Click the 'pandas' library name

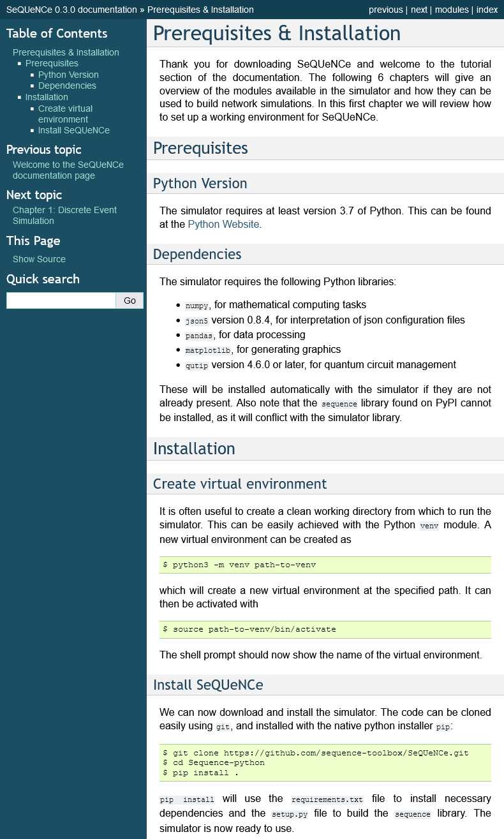point(199,336)
